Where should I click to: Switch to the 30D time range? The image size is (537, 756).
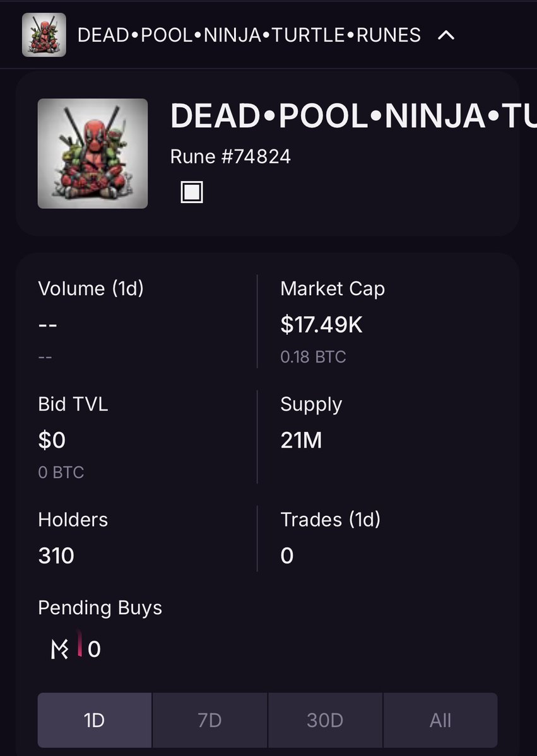click(325, 720)
